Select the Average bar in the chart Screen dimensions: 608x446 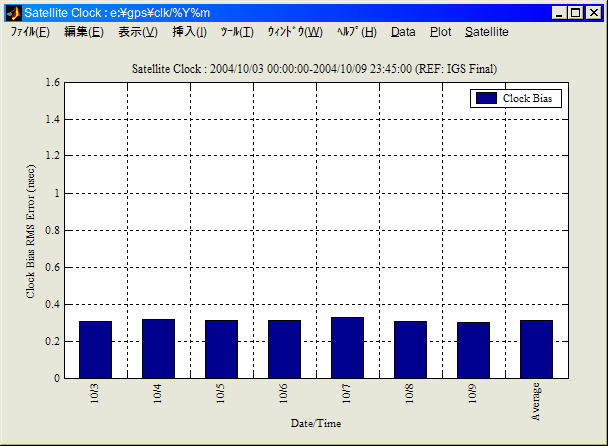coord(536,349)
